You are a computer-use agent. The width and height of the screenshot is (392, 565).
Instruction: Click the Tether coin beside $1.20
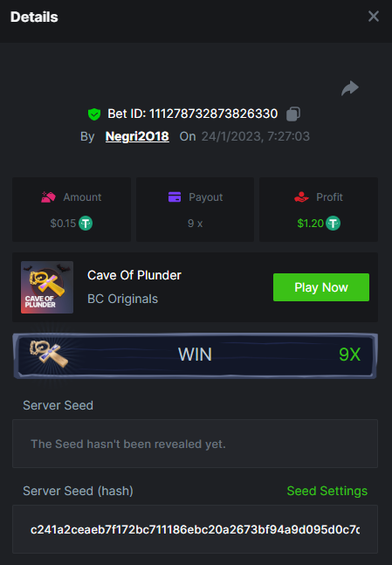(x=333, y=224)
